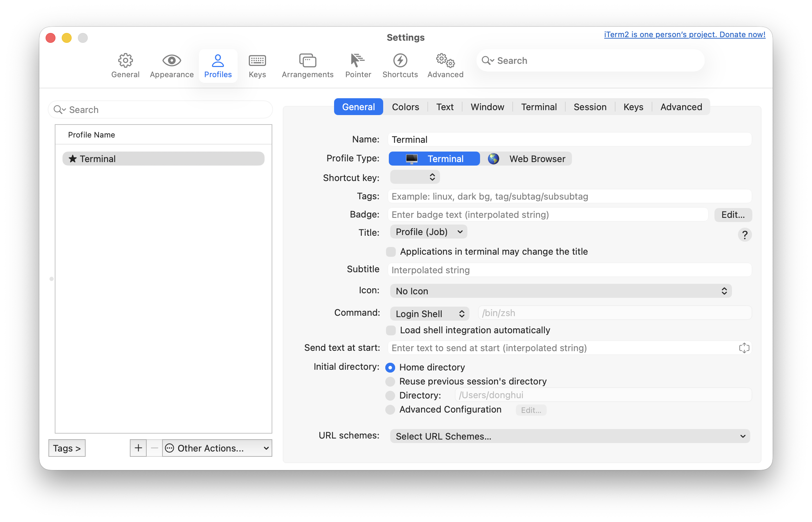Viewport: 812px width, 522px height.
Task: Open Select URL Schemes dropdown
Action: [570, 436]
